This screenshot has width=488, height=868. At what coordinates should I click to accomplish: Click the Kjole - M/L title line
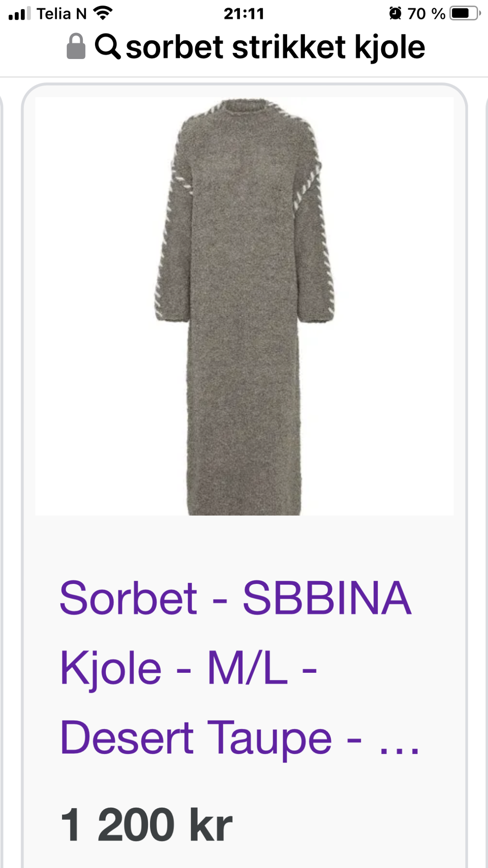(x=189, y=668)
